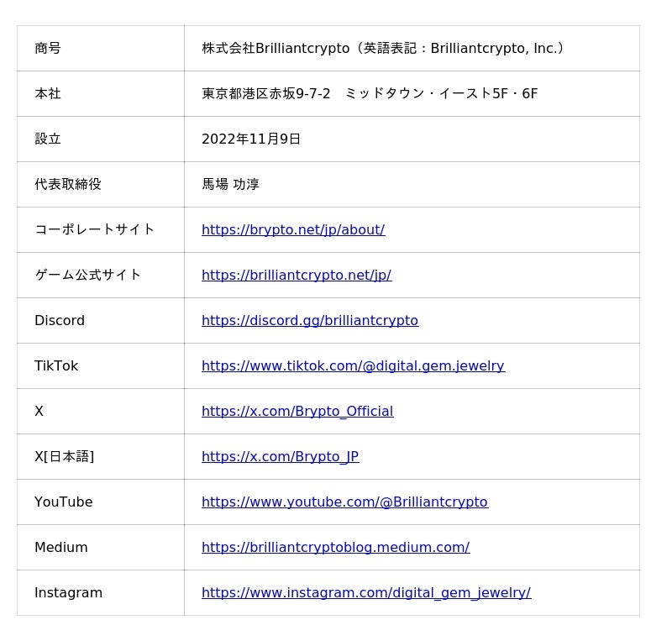672x641 pixels.
Task: Open the brilliantcrypto.net game site link
Action: click(297, 276)
